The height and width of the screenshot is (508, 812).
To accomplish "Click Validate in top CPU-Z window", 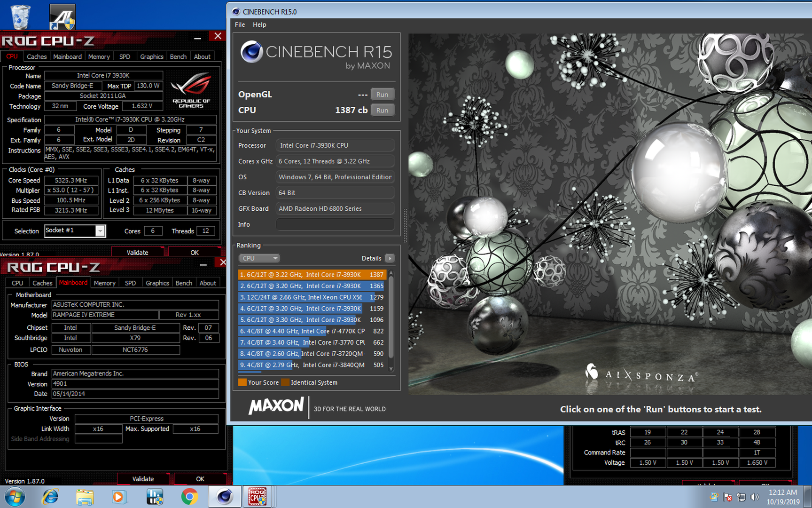I will click(138, 252).
